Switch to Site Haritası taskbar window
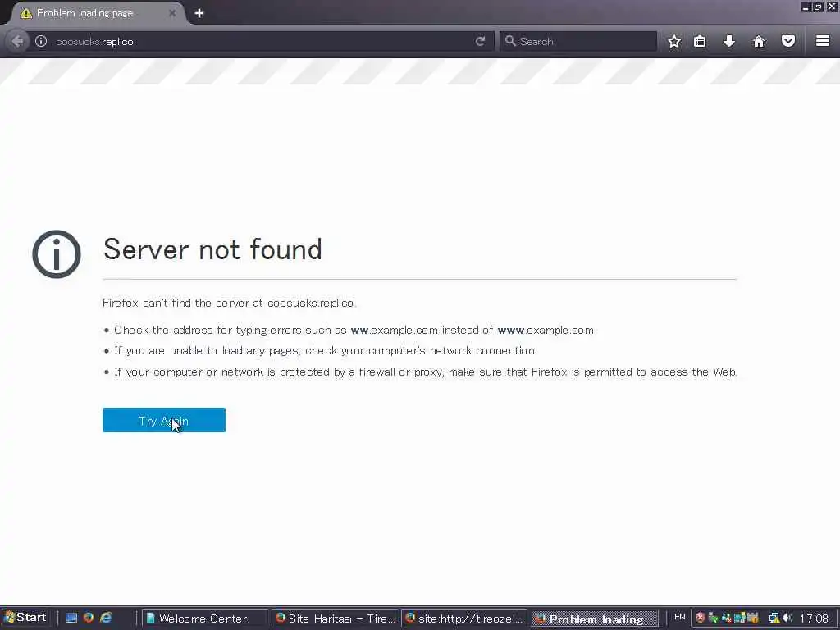Image resolution: width=840 pixels, height=630 pixels. tap(335, 619)
